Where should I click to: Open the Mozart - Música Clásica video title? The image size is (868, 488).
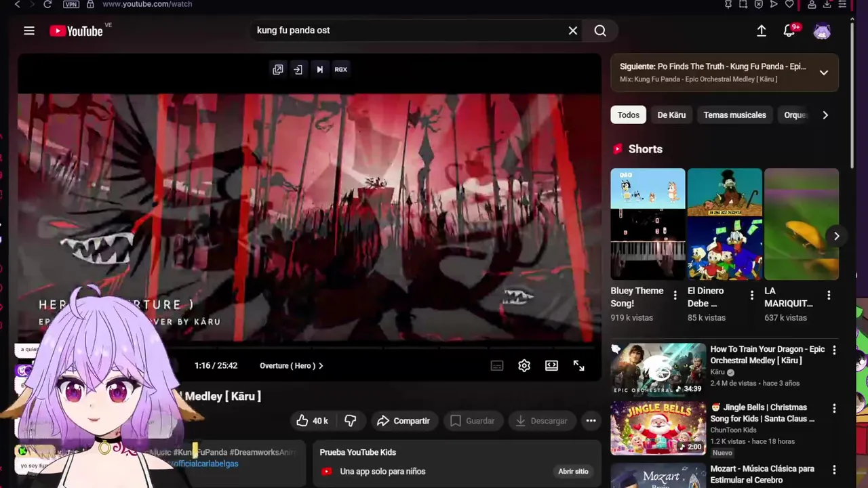(x=762, y=474)
